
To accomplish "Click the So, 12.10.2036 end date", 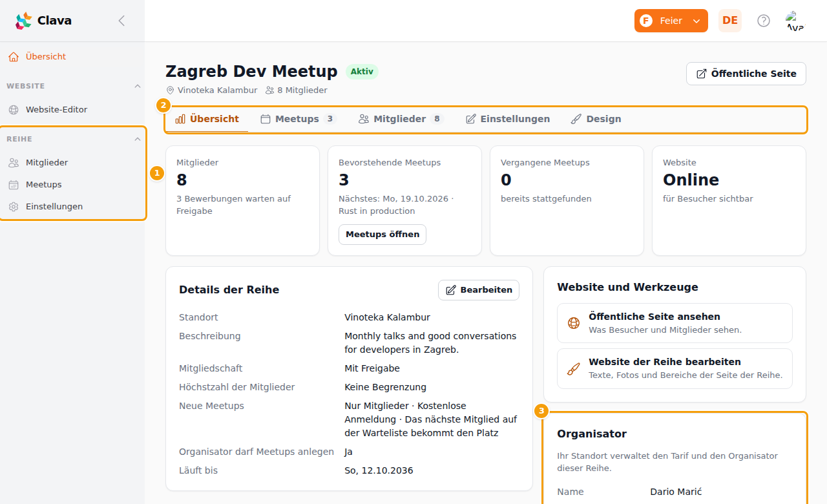I will pos(379,470).
